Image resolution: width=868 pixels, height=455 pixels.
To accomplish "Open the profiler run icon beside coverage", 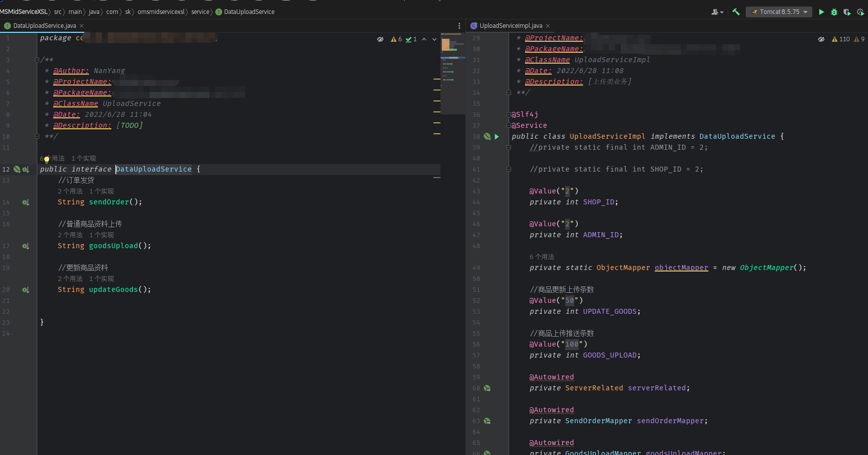I will click(x=861, y=12).
